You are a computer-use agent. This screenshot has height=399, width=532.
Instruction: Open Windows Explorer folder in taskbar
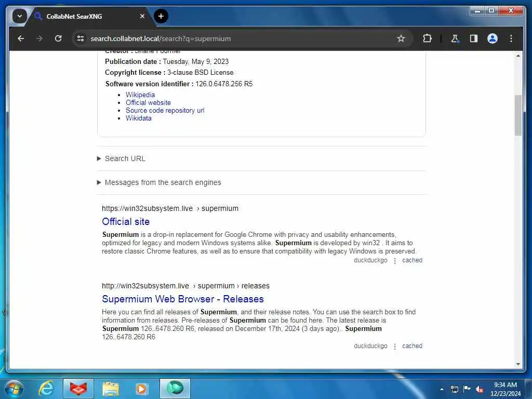point(111,389)
